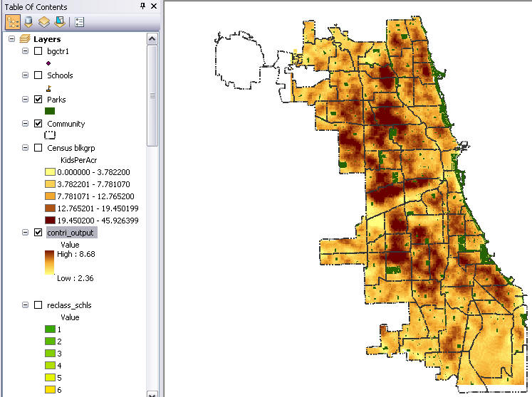The height and width of the screenshot is (397, 532).
Task: Click reclass_schls value 4 swatch
Action: 50,366
